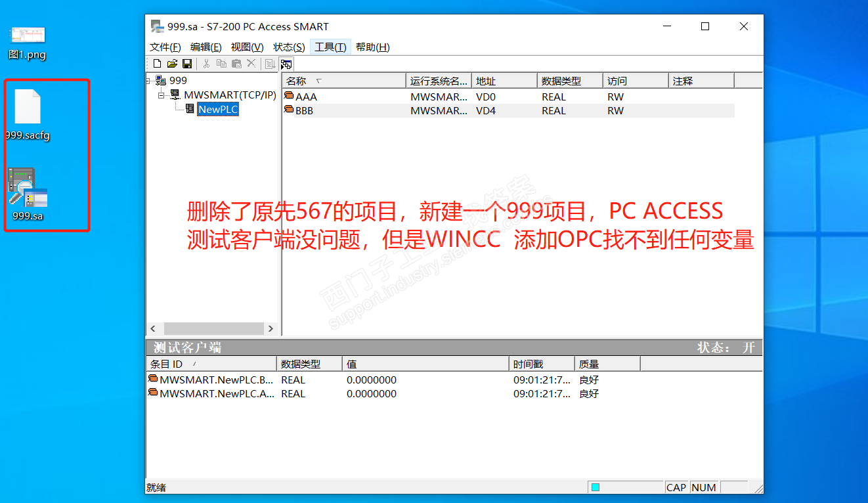868x503 pixels.
Task: Click the VD4 address cell
Action: [x=486, y=110]
